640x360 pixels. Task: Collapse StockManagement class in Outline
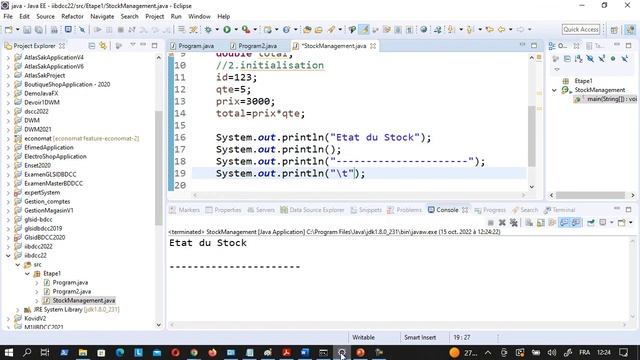[554, 90]
